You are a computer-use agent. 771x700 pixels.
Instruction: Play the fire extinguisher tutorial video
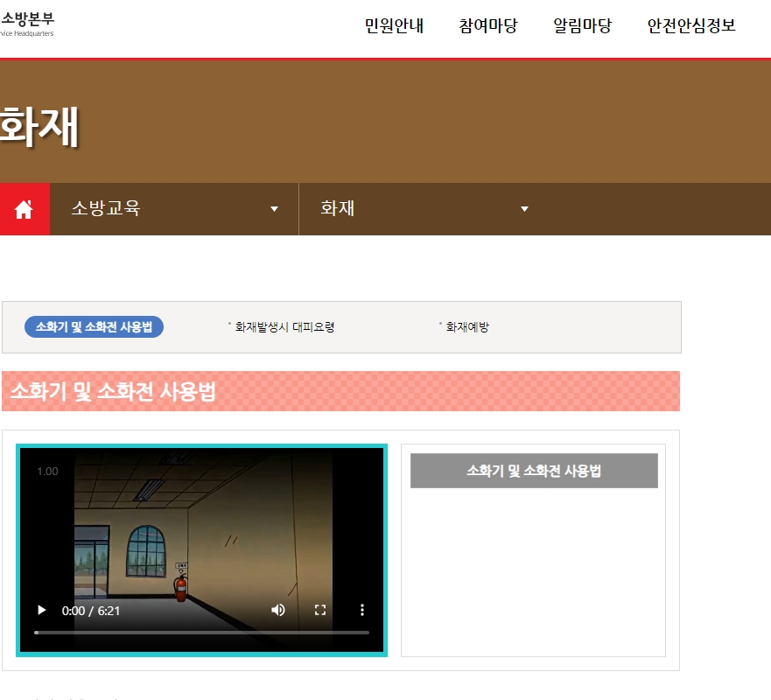coord(41,610)
